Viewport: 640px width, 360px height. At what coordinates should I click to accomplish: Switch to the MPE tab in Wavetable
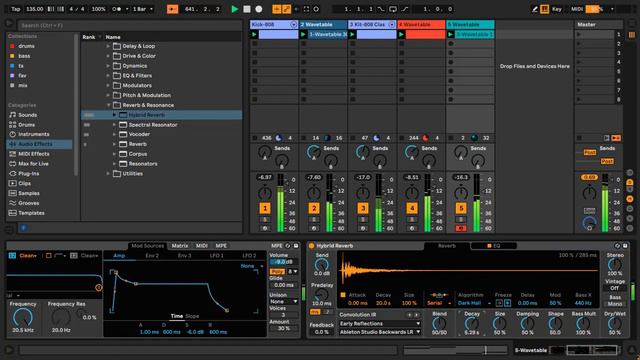point(221,246)
